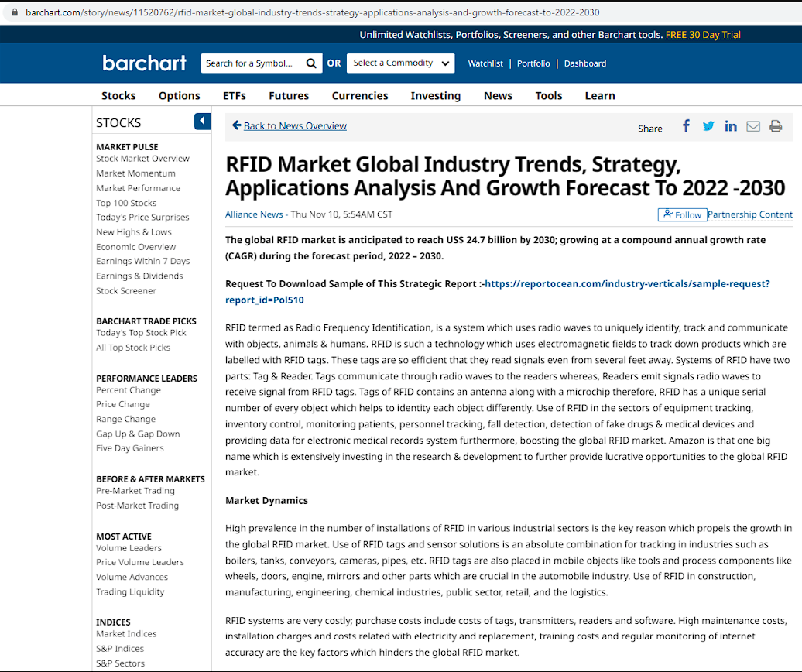Print the article with printer icon

[776, 127]
